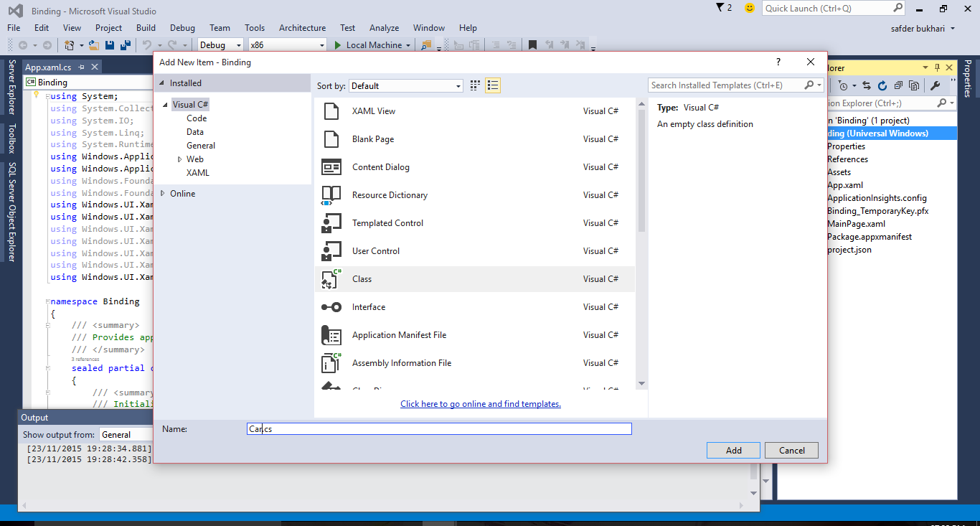Click the green Start debugging arrow
Image resolution: width=980 pixels, height=526 pixels.
click(339, 45)
